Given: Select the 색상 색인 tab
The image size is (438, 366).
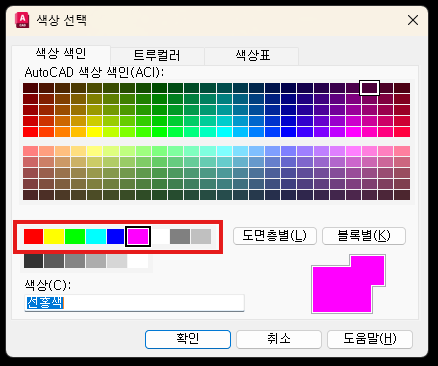Looking at the screenshot, I should pos(61,54).
